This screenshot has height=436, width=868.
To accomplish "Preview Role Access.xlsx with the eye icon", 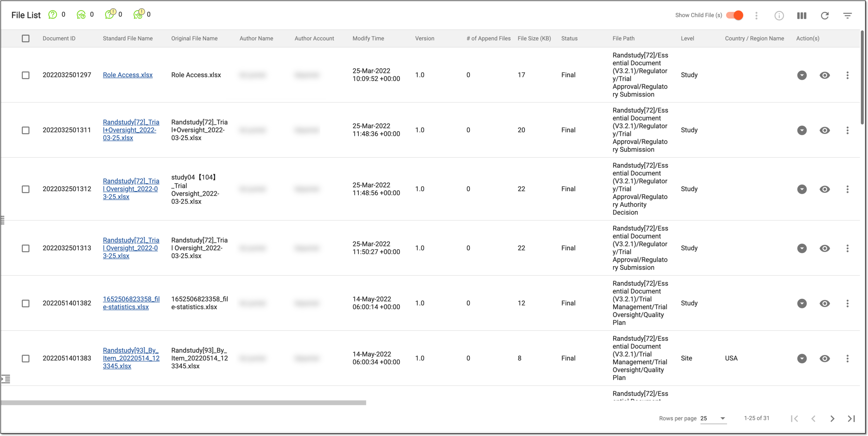I will pos(825,75).
